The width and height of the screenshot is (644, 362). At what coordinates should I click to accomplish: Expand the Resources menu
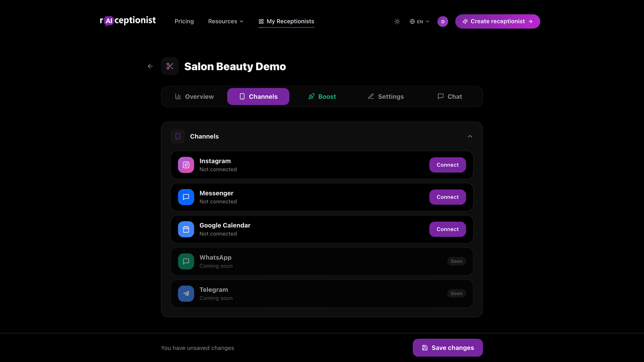click(226, 21)
